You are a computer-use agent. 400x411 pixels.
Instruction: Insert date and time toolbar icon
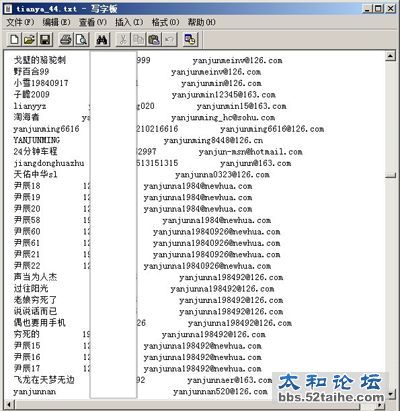click(190, 40)
